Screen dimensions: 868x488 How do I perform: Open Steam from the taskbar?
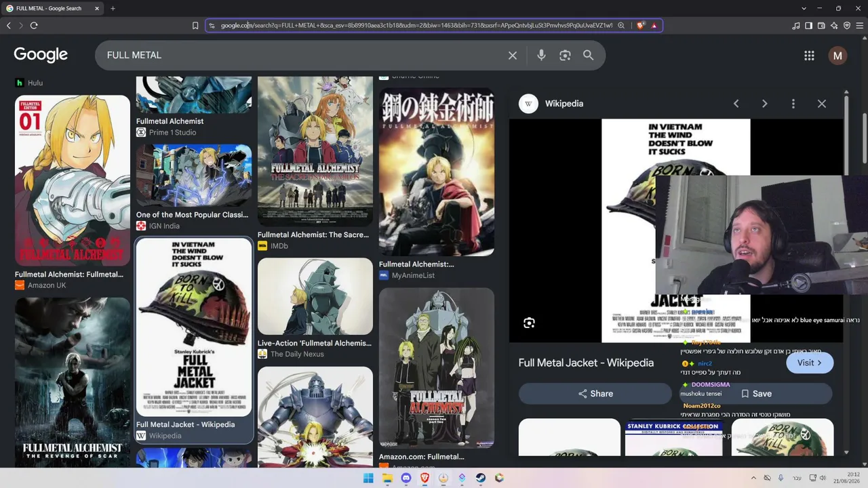point(481,478)
